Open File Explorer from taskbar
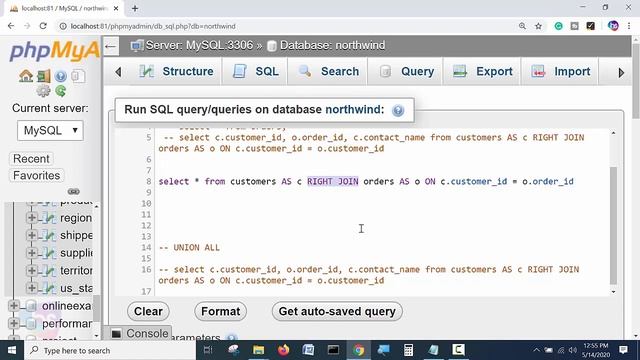 click(x=258, y=350)
